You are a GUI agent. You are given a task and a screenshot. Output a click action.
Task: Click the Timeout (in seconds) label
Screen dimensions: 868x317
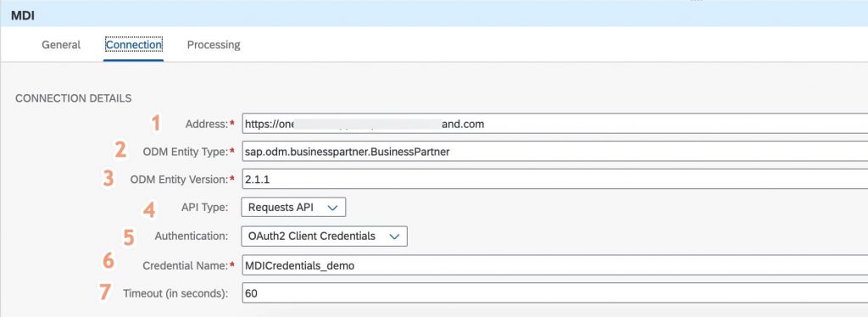tap(175, 294)
